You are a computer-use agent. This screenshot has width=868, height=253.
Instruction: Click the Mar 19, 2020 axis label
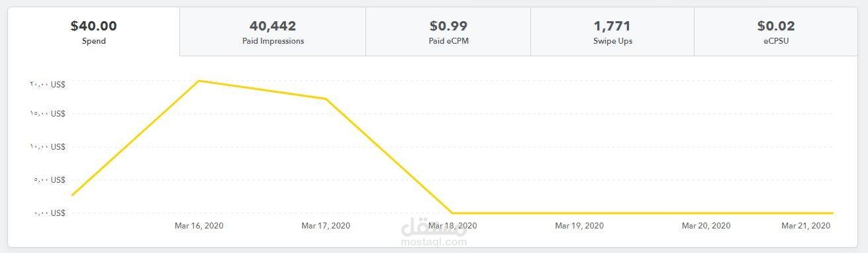579,226
